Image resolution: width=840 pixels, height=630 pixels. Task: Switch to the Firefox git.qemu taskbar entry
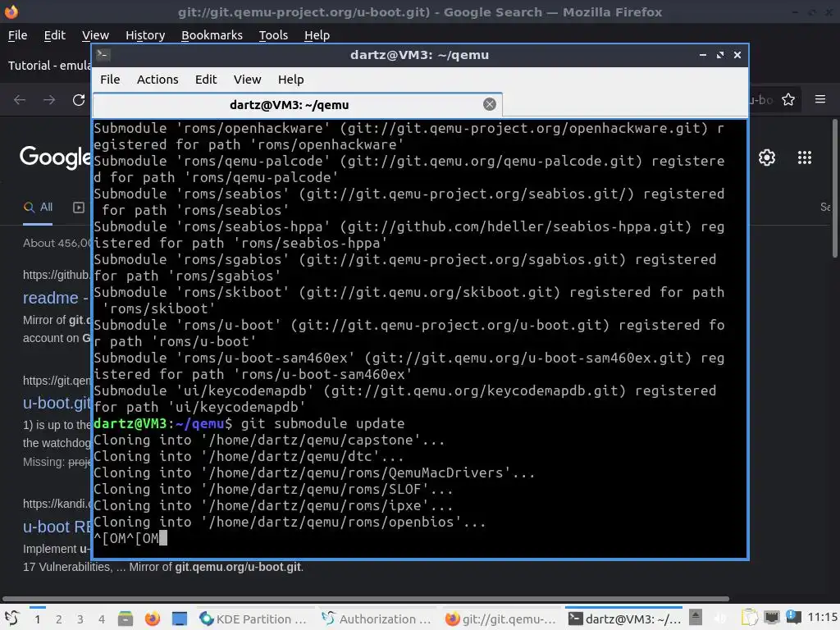[501, 619]
